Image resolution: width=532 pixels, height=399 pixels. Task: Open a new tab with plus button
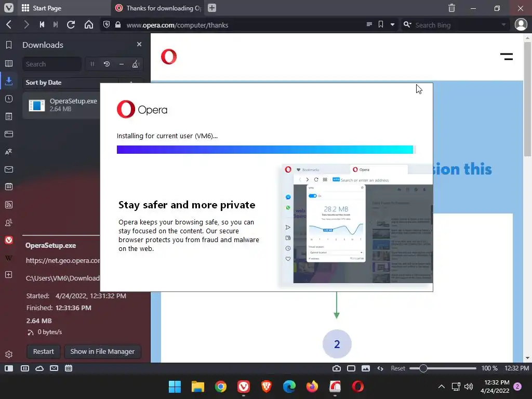[x=212, y=8]
